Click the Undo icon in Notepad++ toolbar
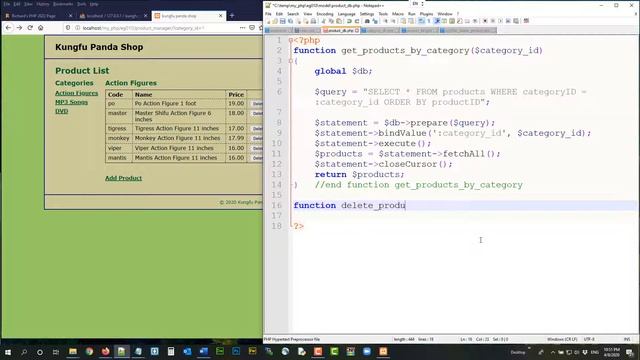The width and height of the screenshot is (640, 360). (349, 21)
